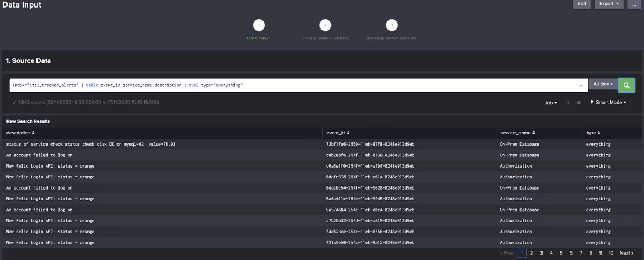Click the 4,943 events summary text
The image size is (644, 260).
pyautogui.click(x=86, y=102)
